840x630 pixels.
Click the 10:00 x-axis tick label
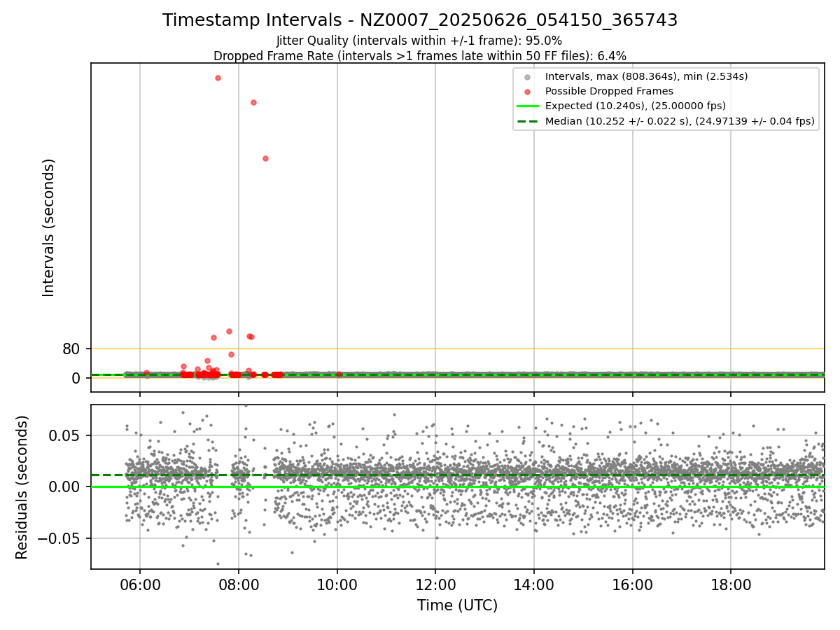pos(337,584)
